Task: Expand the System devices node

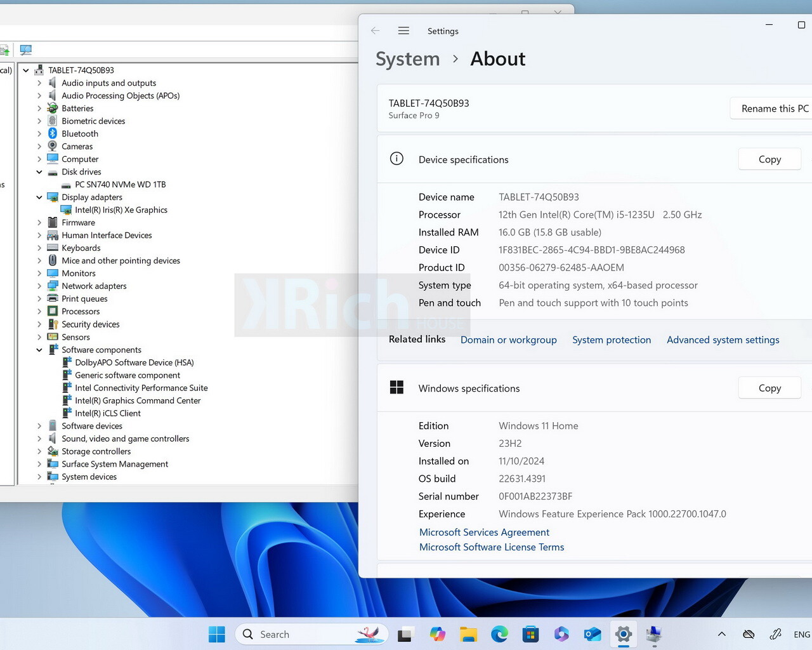Action: point(39,477)
